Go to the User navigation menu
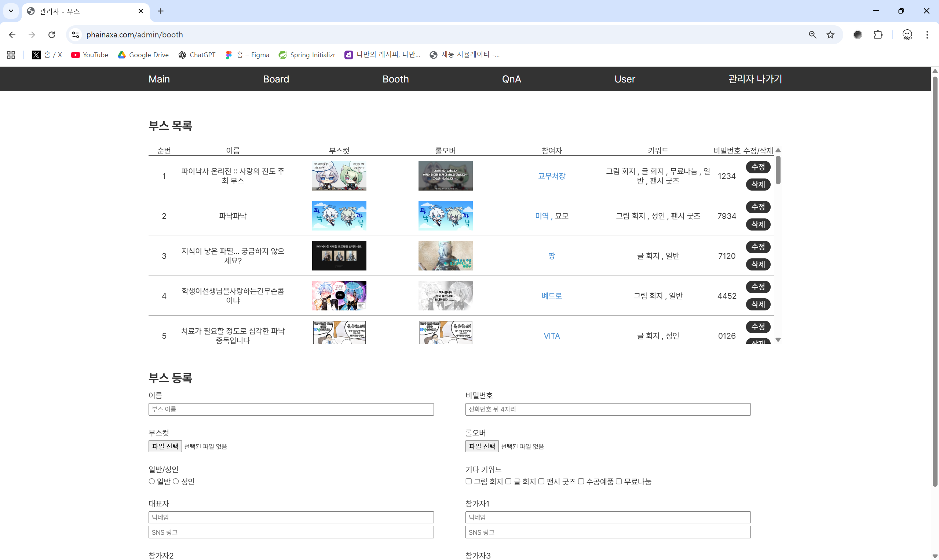 click(x=625, y=79)
